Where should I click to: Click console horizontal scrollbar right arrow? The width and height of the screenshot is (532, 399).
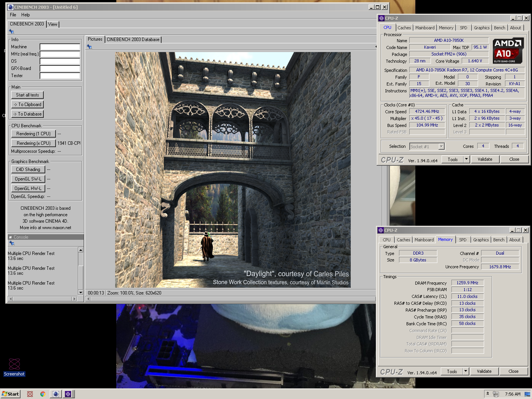[74, 299]
